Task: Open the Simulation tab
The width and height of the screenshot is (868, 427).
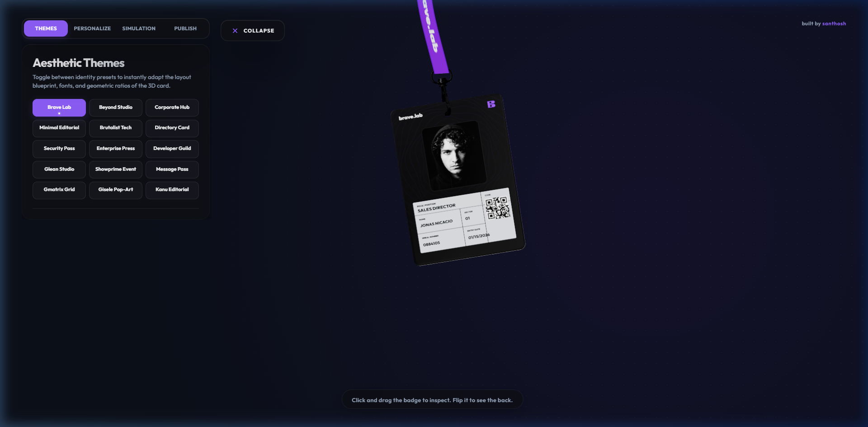Action: pos(139,28)
